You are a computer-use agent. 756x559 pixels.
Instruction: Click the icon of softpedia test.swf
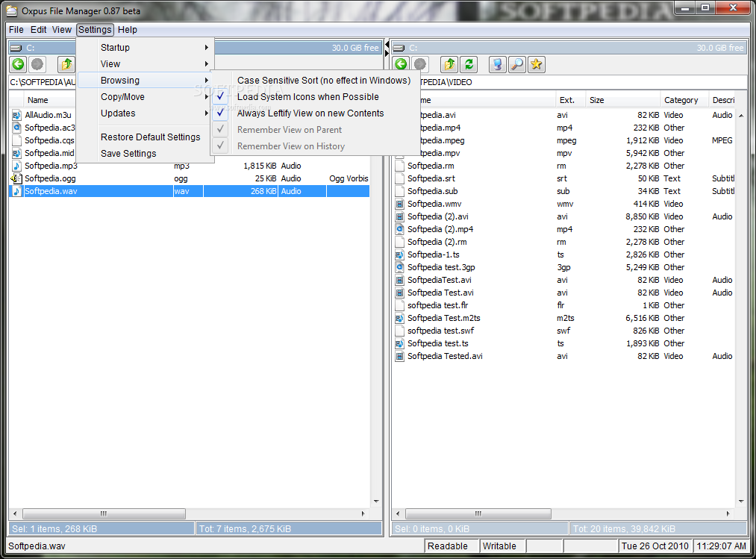399,331
